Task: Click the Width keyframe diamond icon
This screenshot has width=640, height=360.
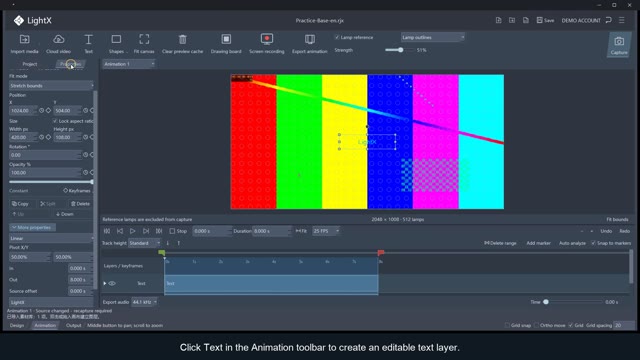Action: (48, 138)
